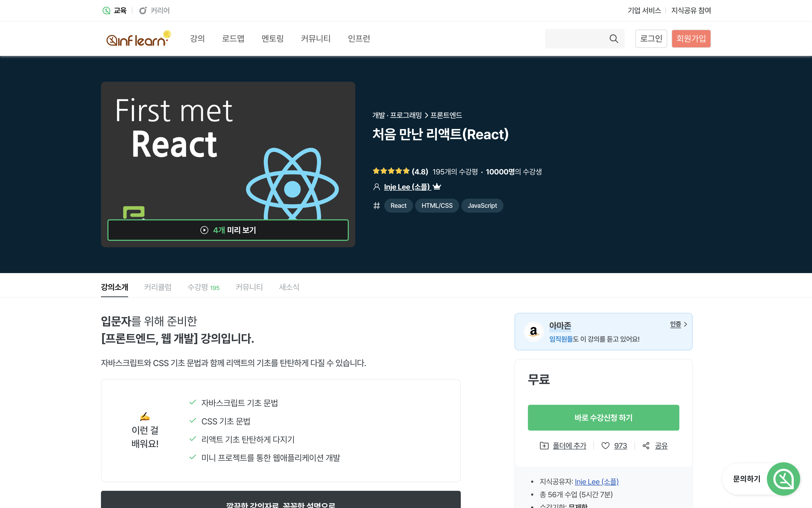Click the HTML/CSS tag
This screenshot has width=812, height=508.
point(437,206)
